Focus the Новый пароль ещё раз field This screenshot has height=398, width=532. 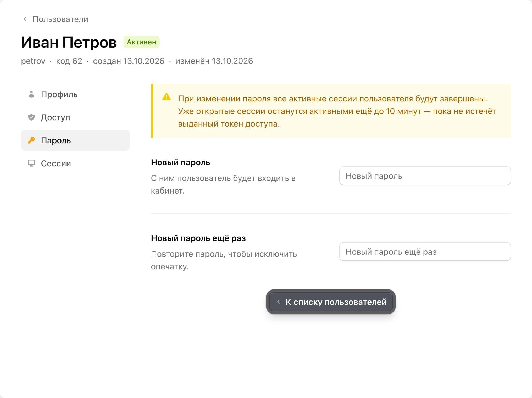425,252
